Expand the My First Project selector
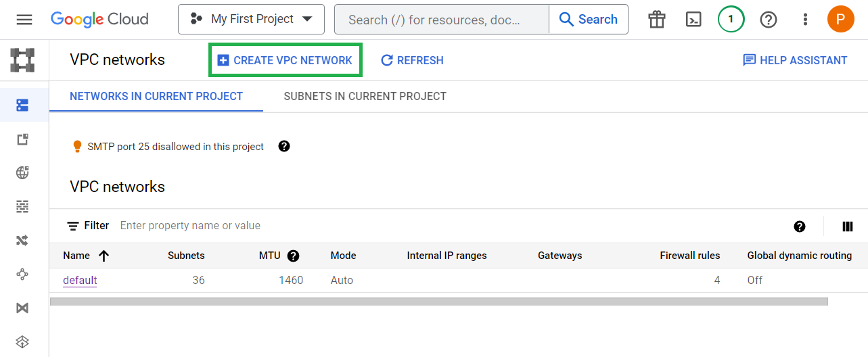 pos(251,20)
